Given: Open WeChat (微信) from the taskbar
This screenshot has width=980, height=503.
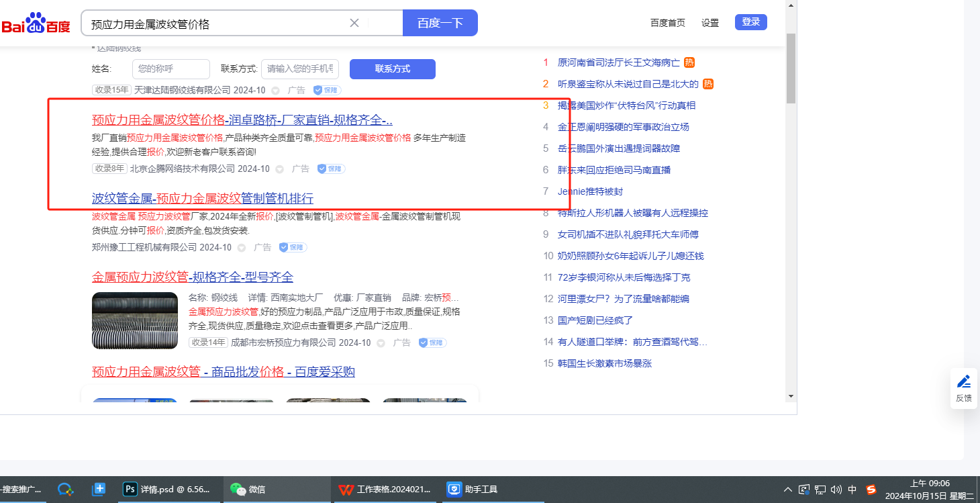Looking at the screenshot, I should point(248,489).
